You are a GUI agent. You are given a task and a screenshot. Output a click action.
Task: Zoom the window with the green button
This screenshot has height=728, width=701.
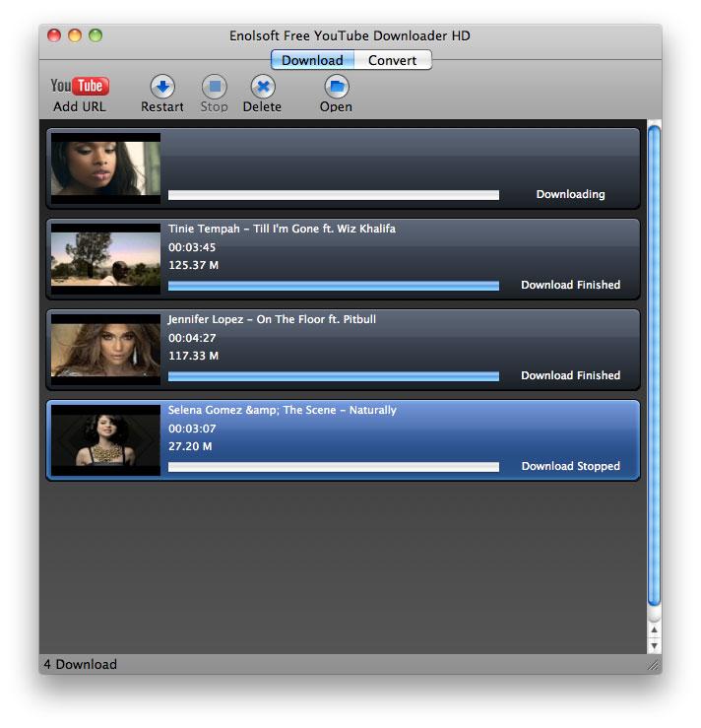click(x=96, y=35)
